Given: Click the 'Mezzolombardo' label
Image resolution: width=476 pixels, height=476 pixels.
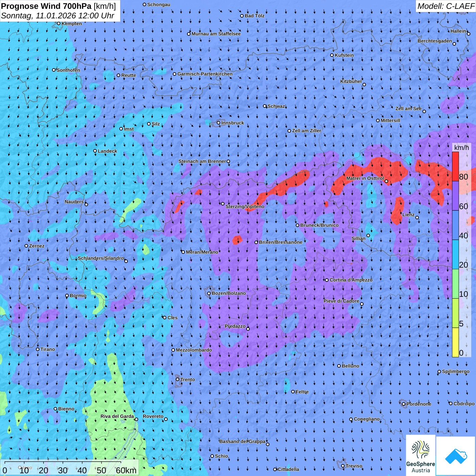Looking at the screenshot, I should [194, 350].
